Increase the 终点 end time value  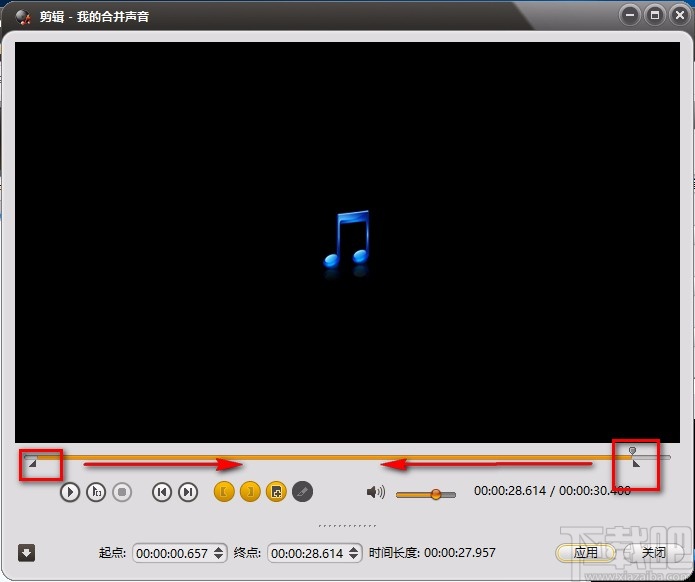[354, 549]
